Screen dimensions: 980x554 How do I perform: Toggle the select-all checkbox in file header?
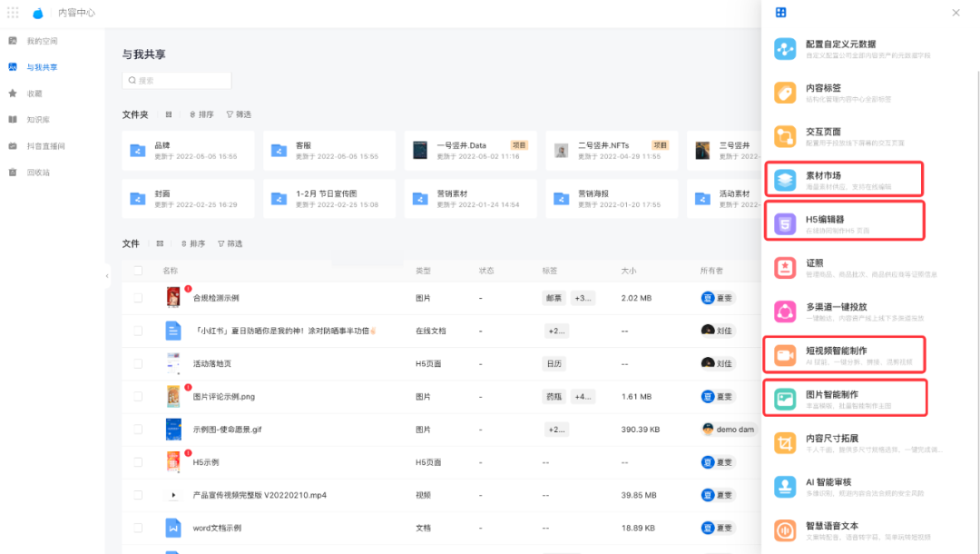point(138,271)
